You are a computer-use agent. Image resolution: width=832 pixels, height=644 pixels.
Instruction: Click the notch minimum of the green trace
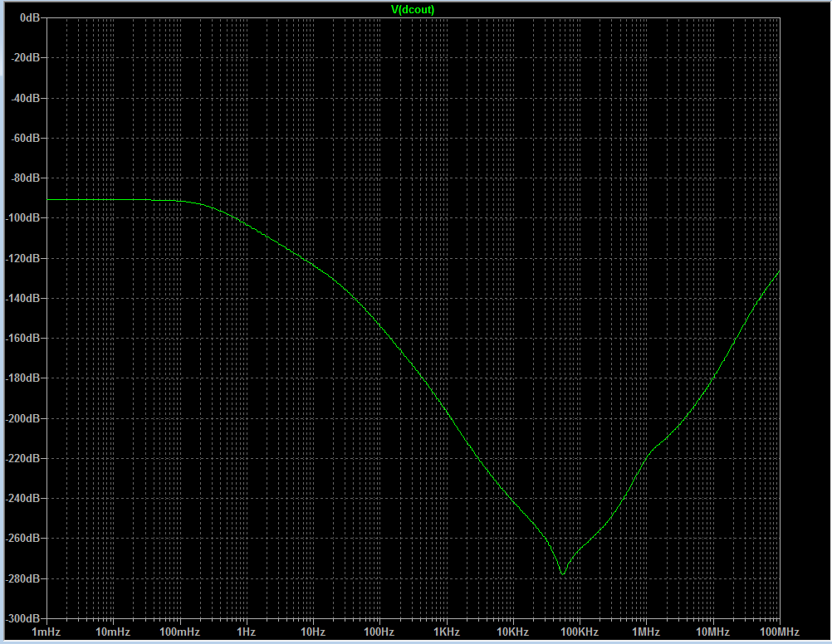(563, 574)
